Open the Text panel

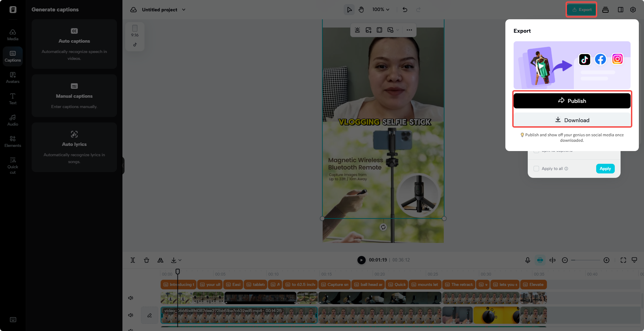[x=12, y=99]
